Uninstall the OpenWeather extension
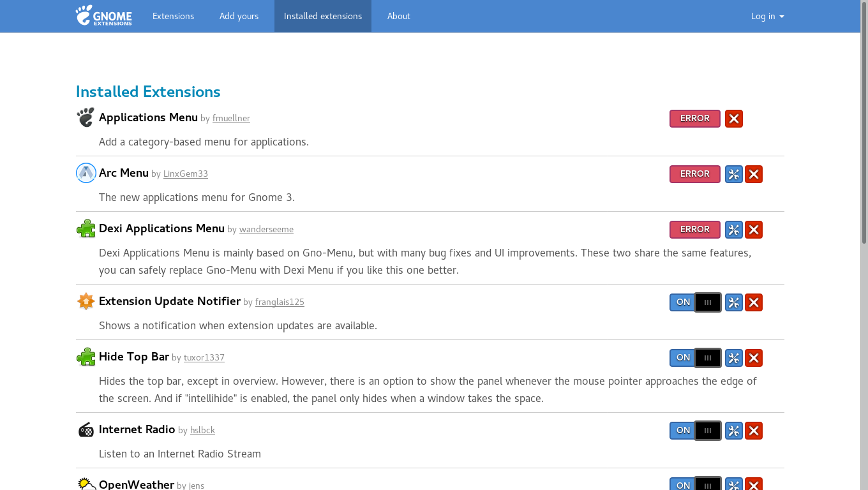Viewport: 868px width, 490px height. [x=754, y=484]
